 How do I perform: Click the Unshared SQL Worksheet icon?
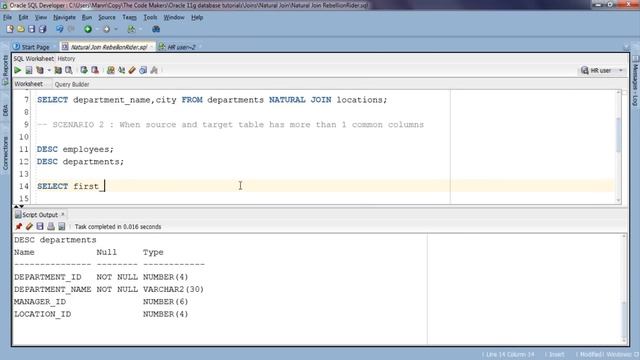click(111, 70)
